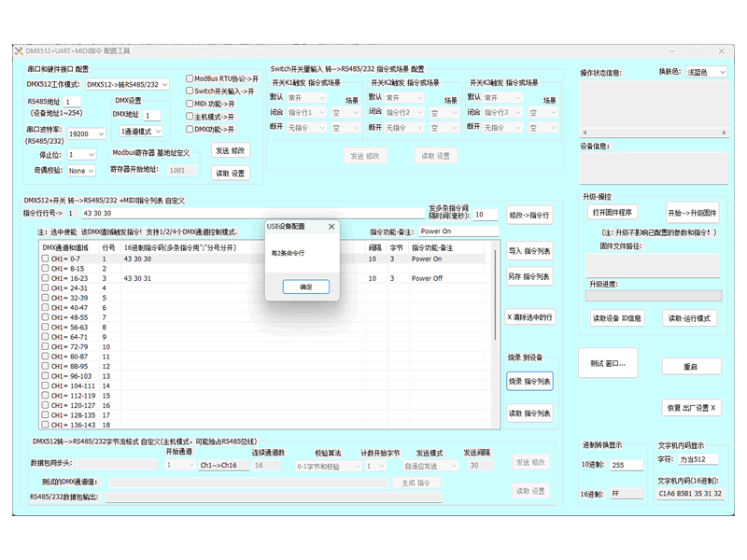Click the RS485地址 input field
This screenshot has height=560, width=747.
[73, 102]
